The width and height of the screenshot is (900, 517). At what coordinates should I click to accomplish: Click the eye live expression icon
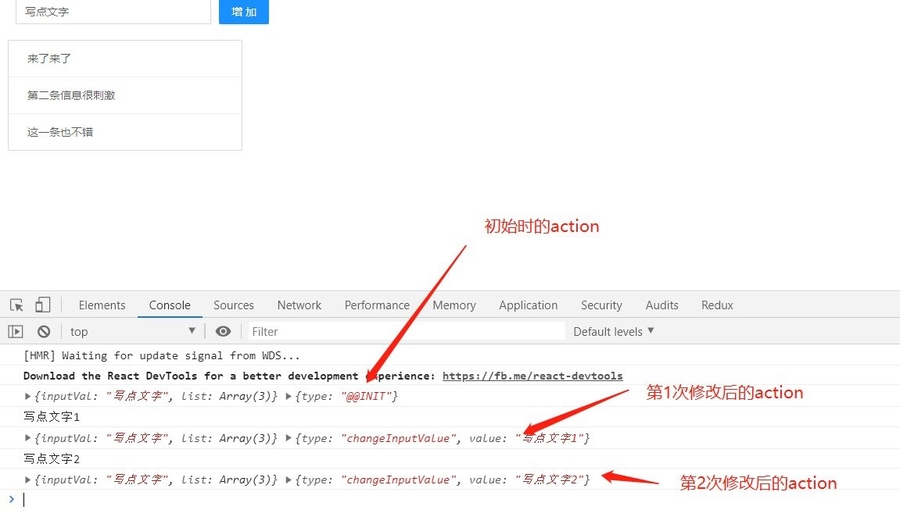(223, 331)
